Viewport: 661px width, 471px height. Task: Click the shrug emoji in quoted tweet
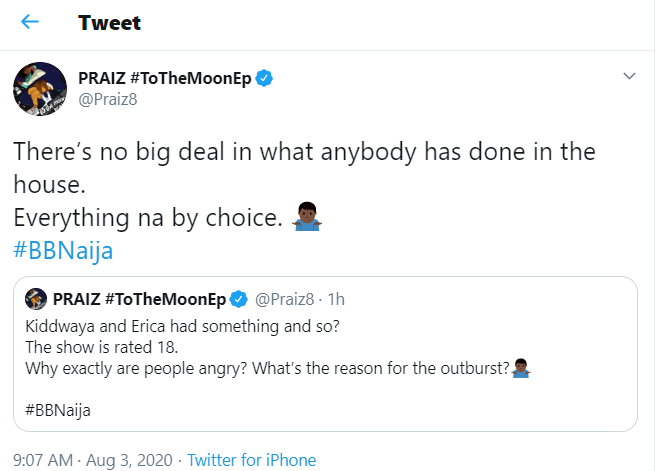pos(519,368)
